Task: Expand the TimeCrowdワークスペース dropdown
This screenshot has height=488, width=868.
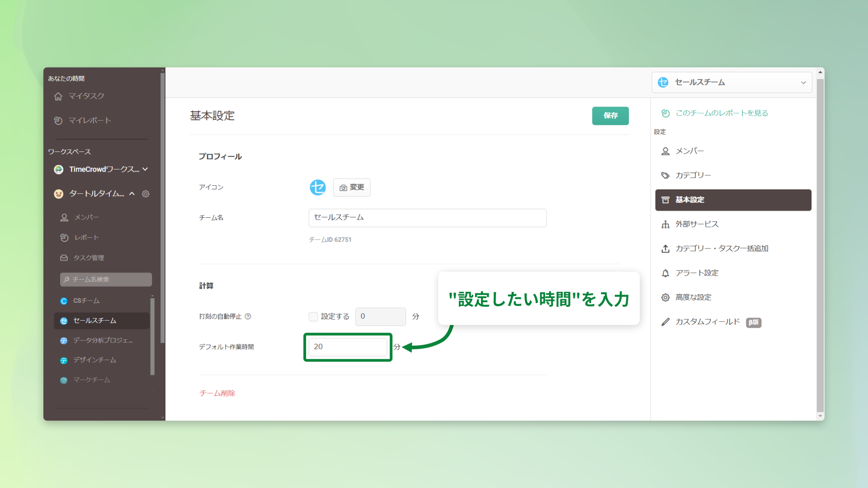Action: click(x=145, y=169)
